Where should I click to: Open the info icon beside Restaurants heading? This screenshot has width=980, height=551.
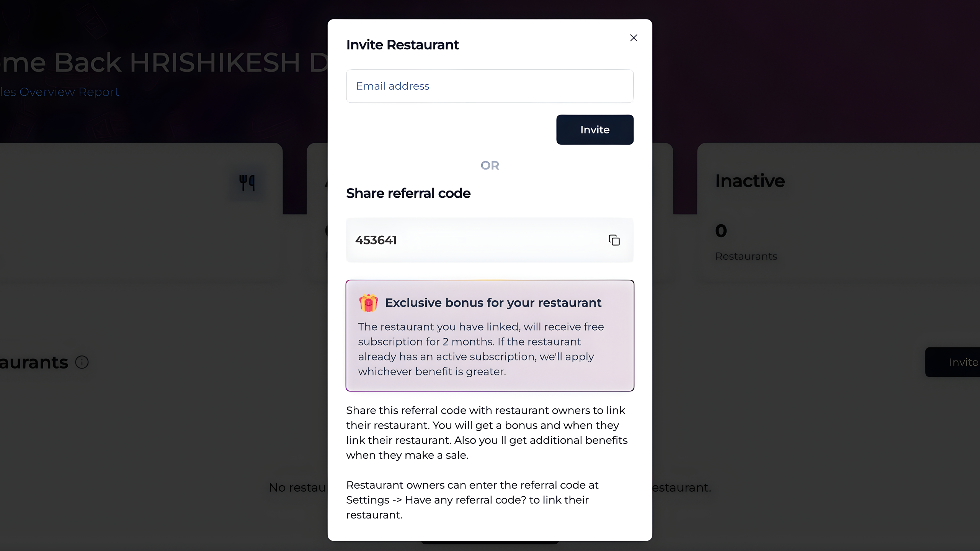pyautogui.click(x=82, y=362)
